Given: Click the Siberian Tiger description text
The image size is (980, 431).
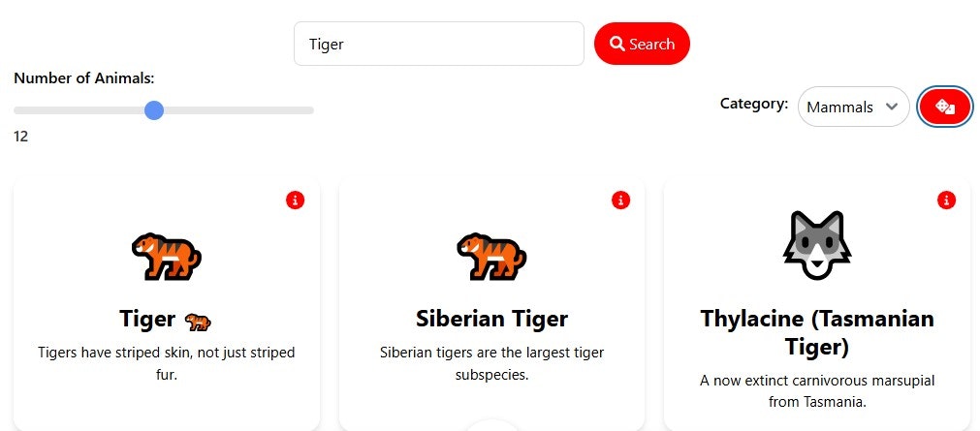Looking at the screenshot, I should tap(491, 364).
